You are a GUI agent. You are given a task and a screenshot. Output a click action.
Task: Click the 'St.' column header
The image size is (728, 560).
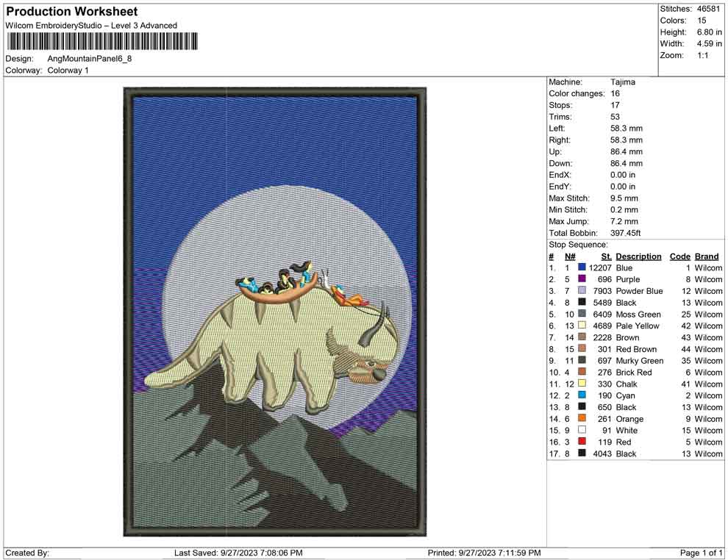[607, 256]
